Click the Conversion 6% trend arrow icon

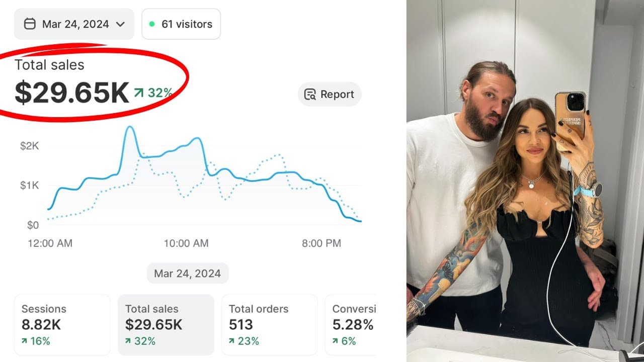click(x=336, y=341)
